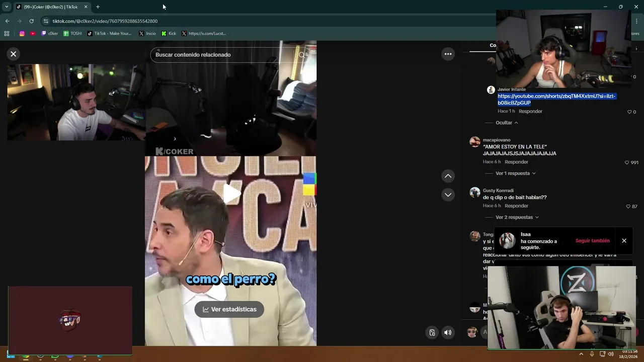
Task: Open the TikTok - Make Your... bookmark
Action: pyautogui.click(x=109, y=34)
